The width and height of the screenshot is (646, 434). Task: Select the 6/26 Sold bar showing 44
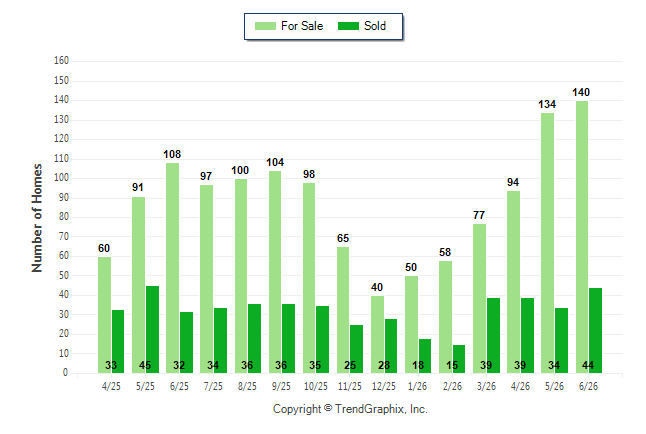[x=595, y=331]
